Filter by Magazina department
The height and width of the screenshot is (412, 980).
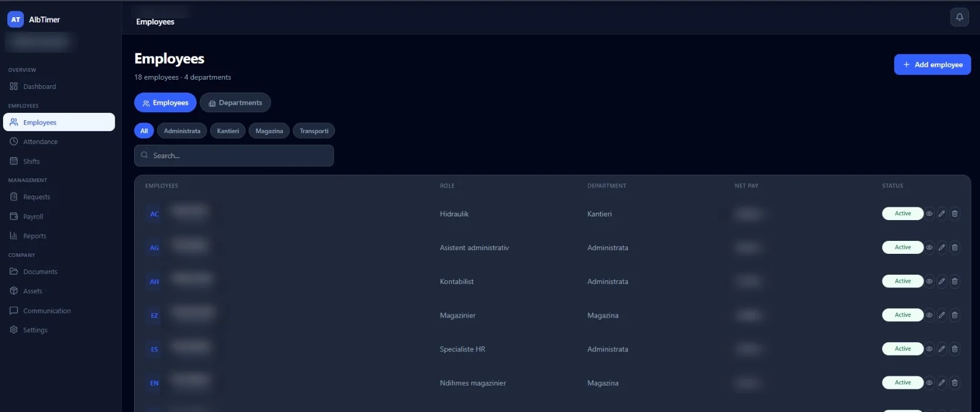pos(269,131)
